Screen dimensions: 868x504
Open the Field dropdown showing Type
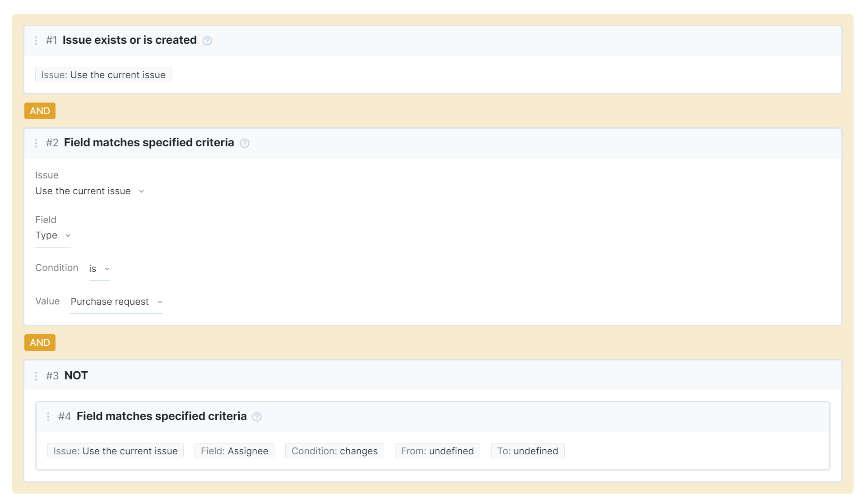coord(53,236)
